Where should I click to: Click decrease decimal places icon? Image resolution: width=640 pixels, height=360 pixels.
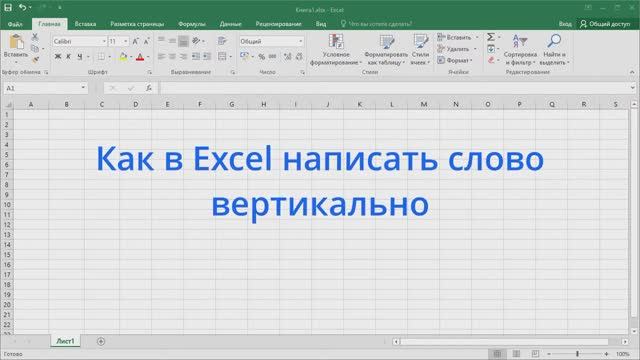click(x=299, y=56)
